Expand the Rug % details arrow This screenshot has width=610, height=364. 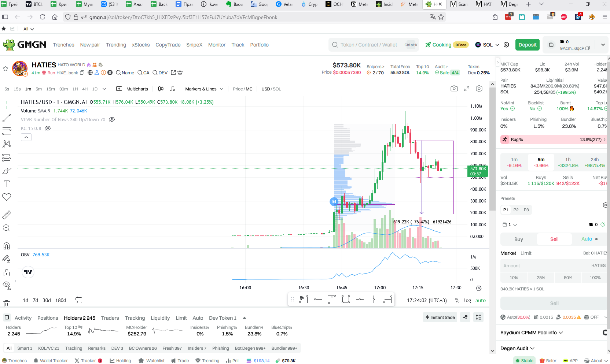(x=604, y=140)
